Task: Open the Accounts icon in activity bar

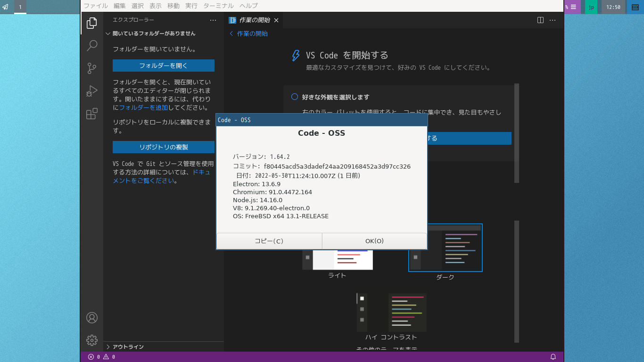Action: pos(92,318)
